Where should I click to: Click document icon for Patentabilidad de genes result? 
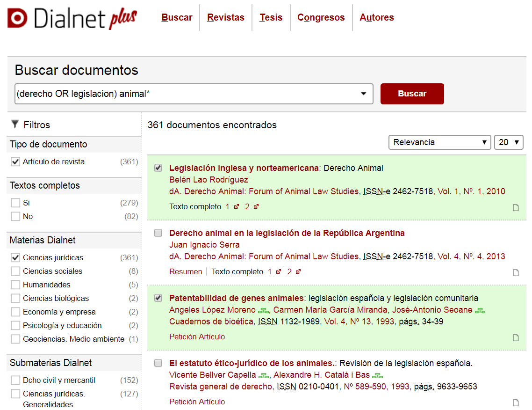click(x=516, y=338)
